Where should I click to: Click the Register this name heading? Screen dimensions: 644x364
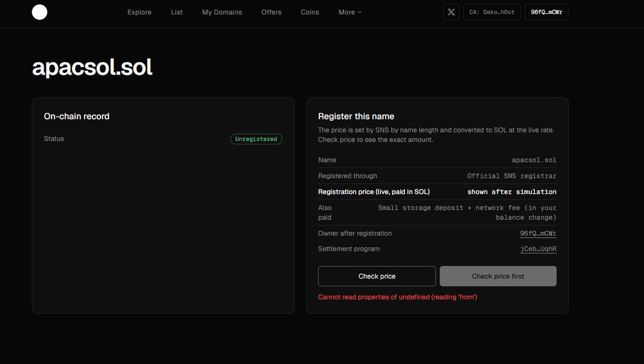(356, 117)
